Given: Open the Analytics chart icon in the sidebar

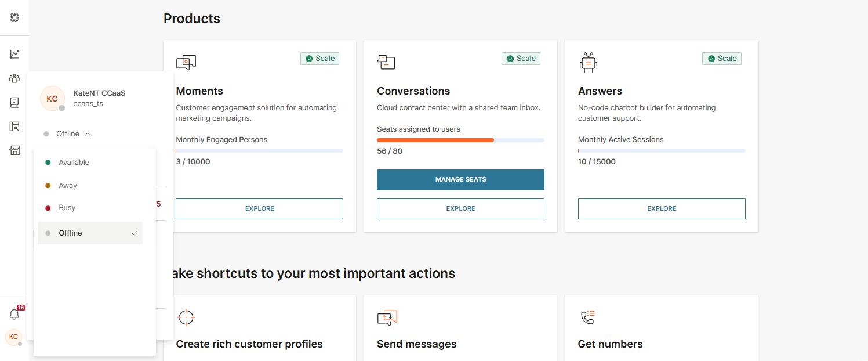Looking at the screenshot, I should coord(14,54).
